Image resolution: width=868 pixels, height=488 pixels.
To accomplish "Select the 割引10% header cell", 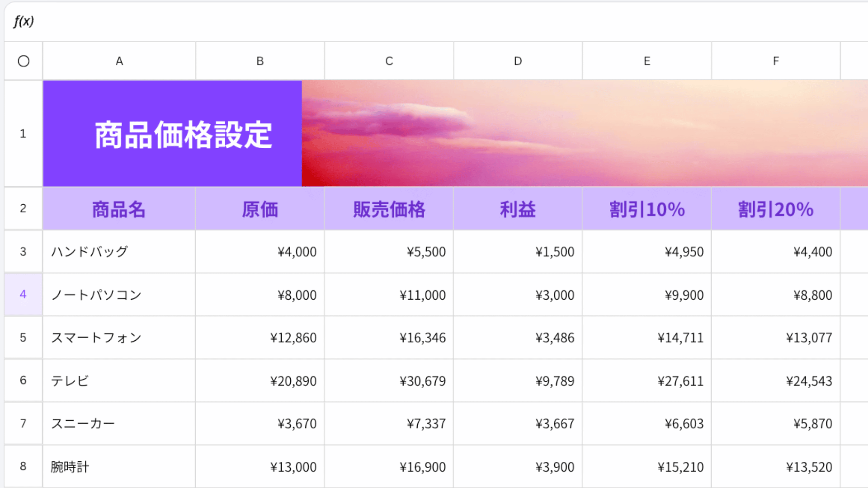I will click(x=647, y=209).
